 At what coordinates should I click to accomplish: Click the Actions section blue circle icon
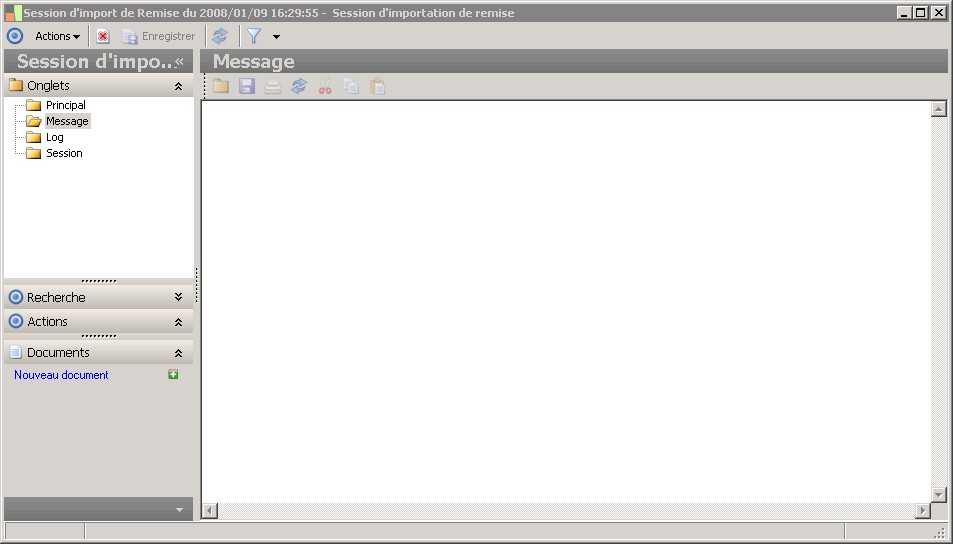click(16, 322)
